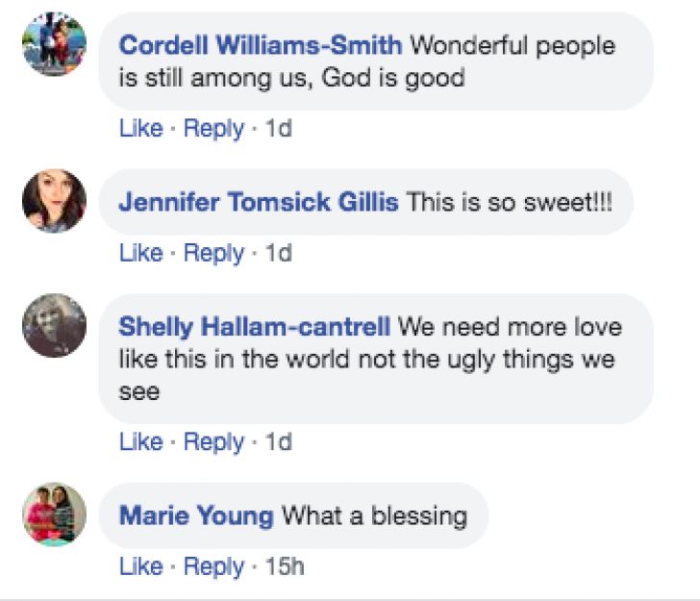Open Marie Young's profile picture

pos(54,514)
